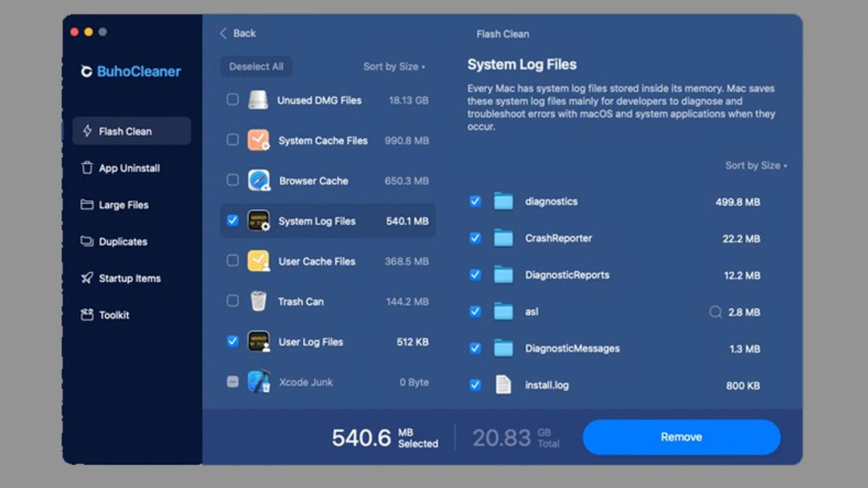Image resolution: width=868 pixels, height=488 pixels.
Task: Click the Back navigation chevron
Action: coord(224,33)
